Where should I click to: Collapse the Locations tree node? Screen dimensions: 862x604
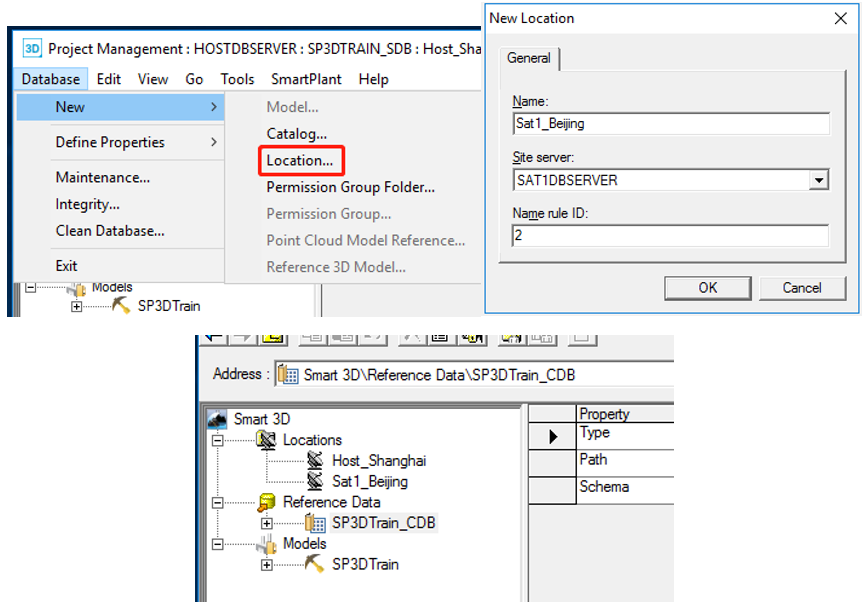coord(217,440)
